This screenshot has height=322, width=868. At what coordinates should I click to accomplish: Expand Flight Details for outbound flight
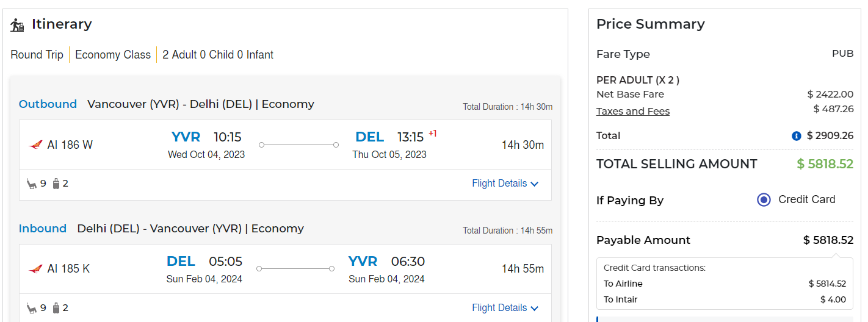pyautogui.click(x=505, y=184)
